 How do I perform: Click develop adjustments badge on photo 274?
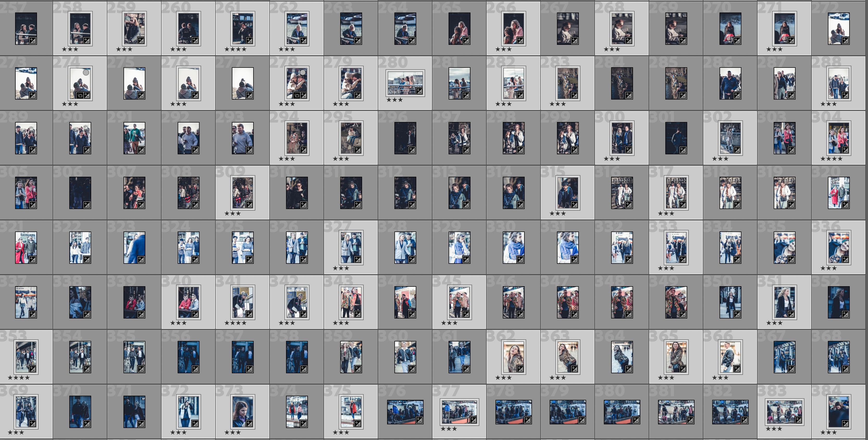(87, 95)
